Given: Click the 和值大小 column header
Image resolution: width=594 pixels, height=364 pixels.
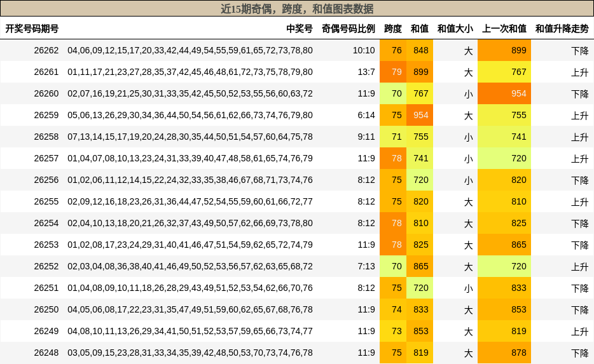Looking at the screenshot, I should click(x=455, y=29).
